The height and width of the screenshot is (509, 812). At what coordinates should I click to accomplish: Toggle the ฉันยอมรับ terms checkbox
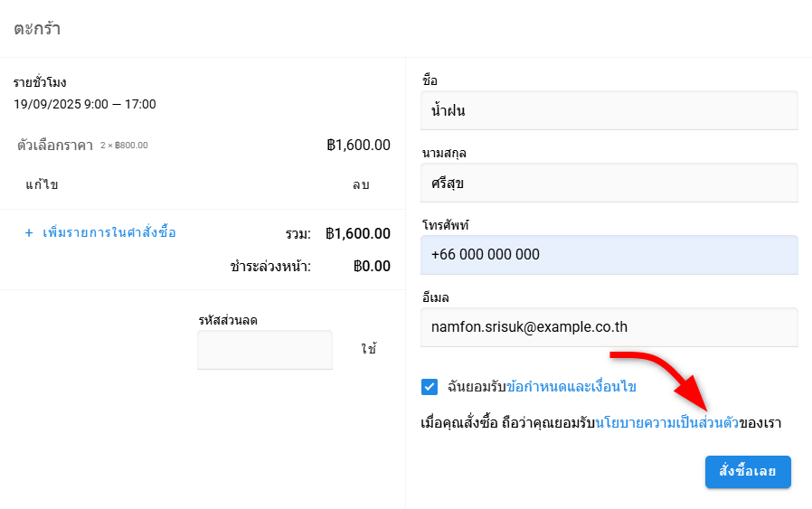click(430, 387)
